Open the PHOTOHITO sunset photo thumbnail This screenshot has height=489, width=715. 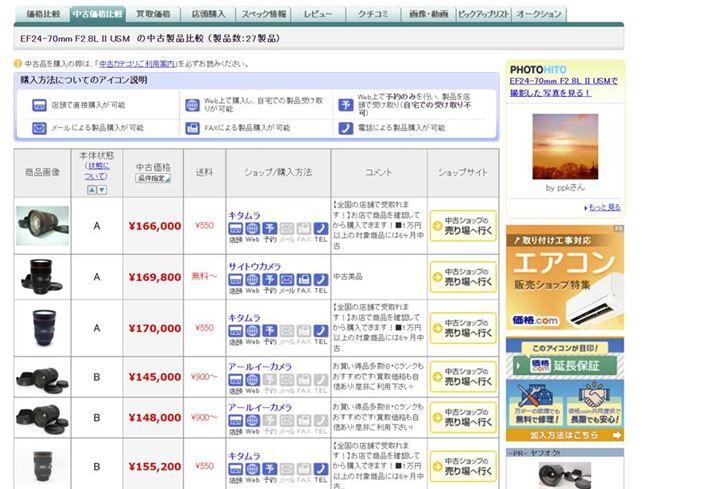[x=564, y=146]
